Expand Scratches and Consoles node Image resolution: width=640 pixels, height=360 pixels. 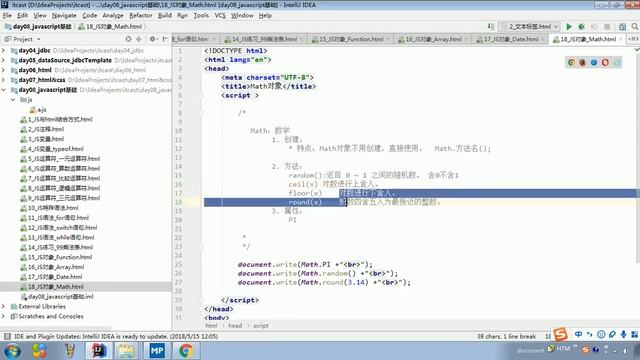[x=4, y=316]
